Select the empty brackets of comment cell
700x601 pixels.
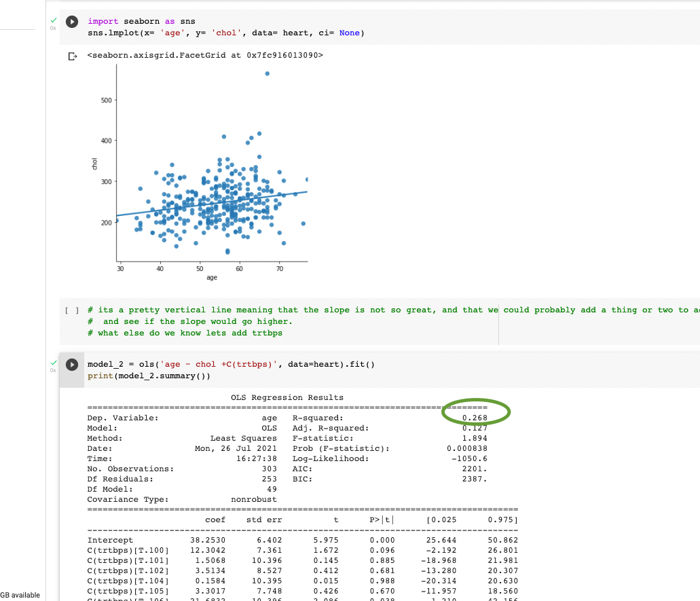click(72, 310)
